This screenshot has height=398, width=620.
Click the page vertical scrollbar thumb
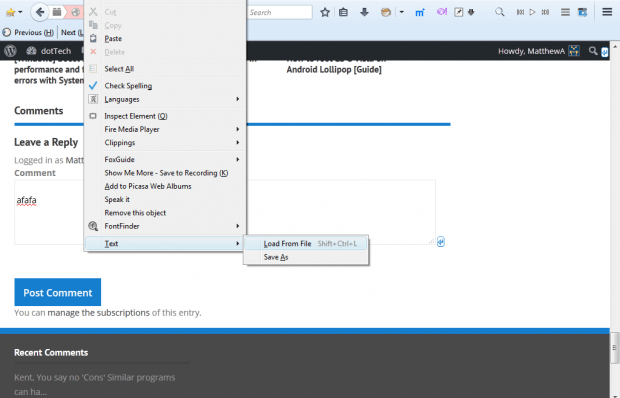614,348
